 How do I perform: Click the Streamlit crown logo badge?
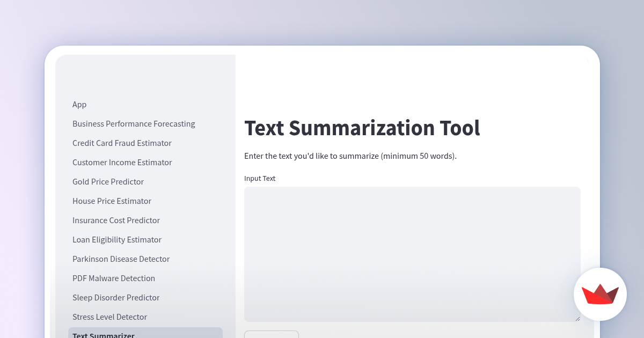pos(600,294)
